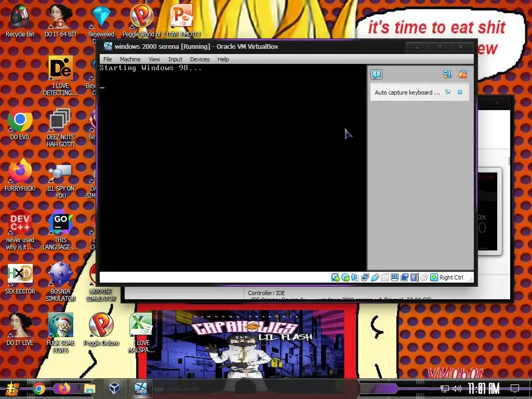Dismiss the Auto capture keyboard notification
Viewport: 532px width, 399px height.
pos(460,92)
